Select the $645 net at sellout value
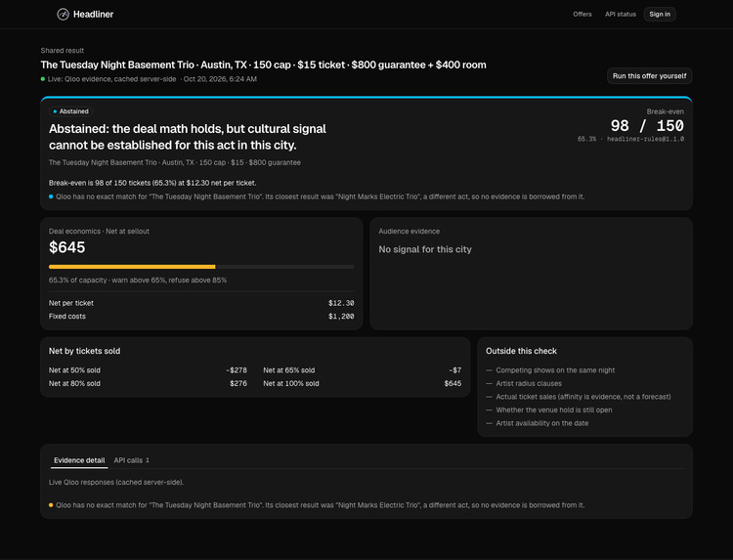733x560 pixels. [66, 247]
